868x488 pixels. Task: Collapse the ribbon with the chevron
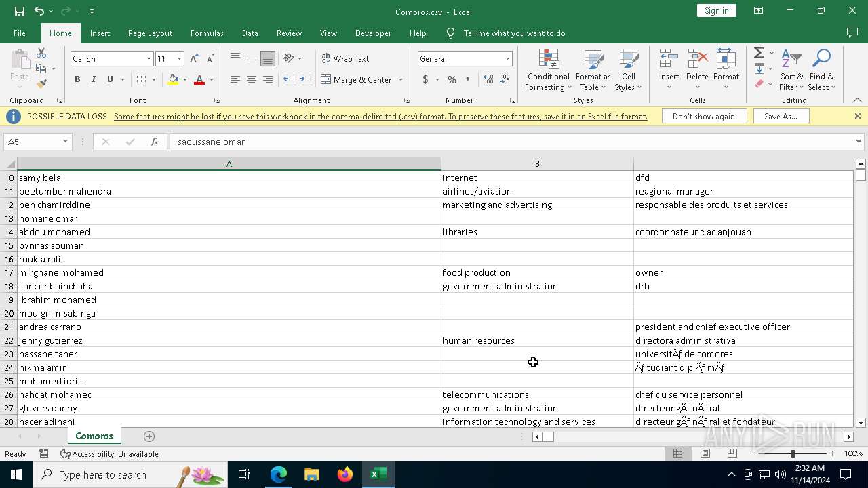pyautogui.click(x=857, y=100)
